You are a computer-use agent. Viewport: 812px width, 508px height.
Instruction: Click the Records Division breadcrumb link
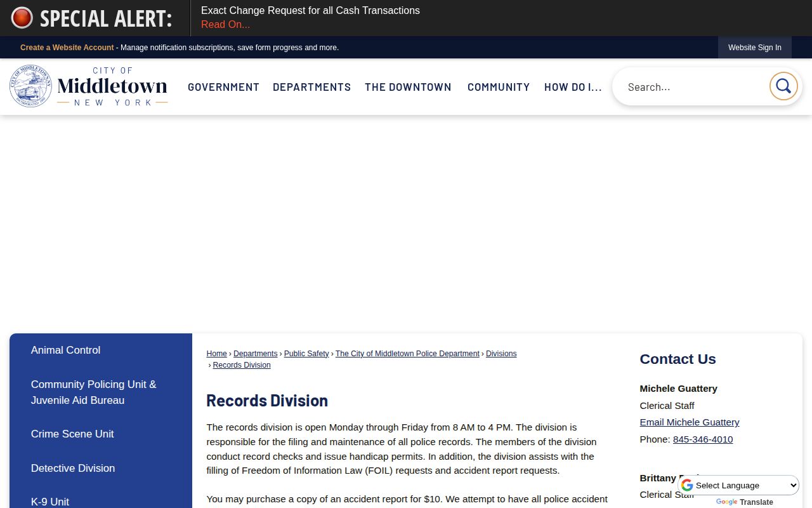click(242, 365)
